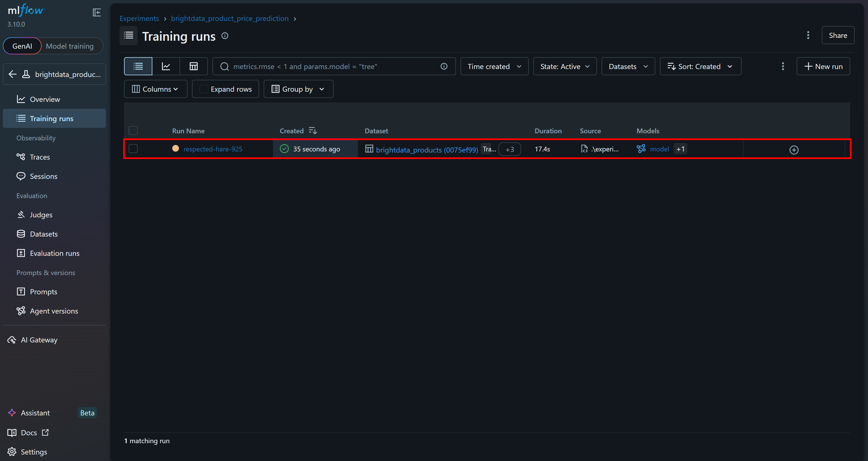This screenshot has width=868, height=461.
Task: Go back using the experiment arrow icon
Action: [12, 74]
